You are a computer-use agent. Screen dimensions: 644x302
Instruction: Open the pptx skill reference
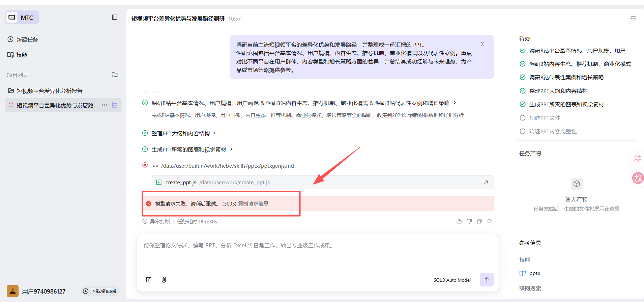(x=530, y=273)
